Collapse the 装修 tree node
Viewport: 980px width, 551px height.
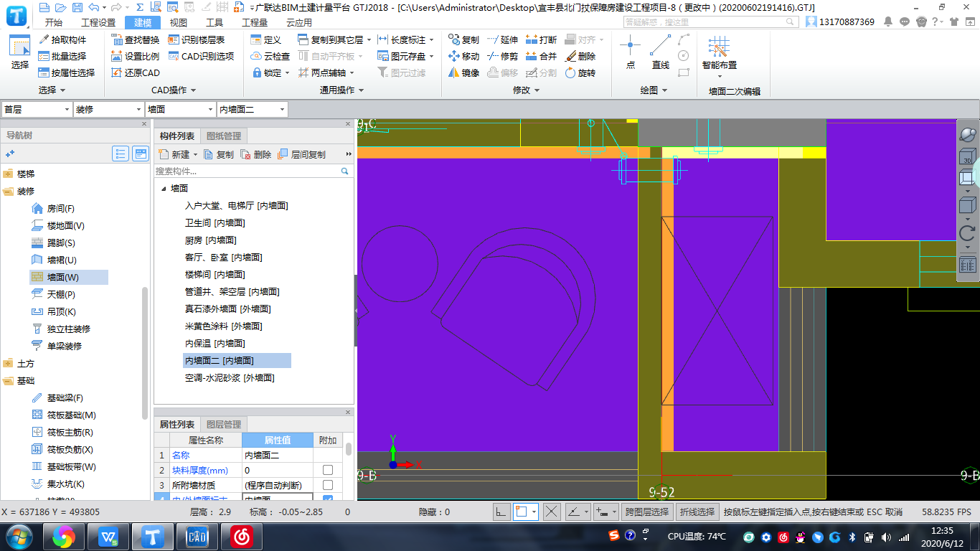[x=8, y=191]
